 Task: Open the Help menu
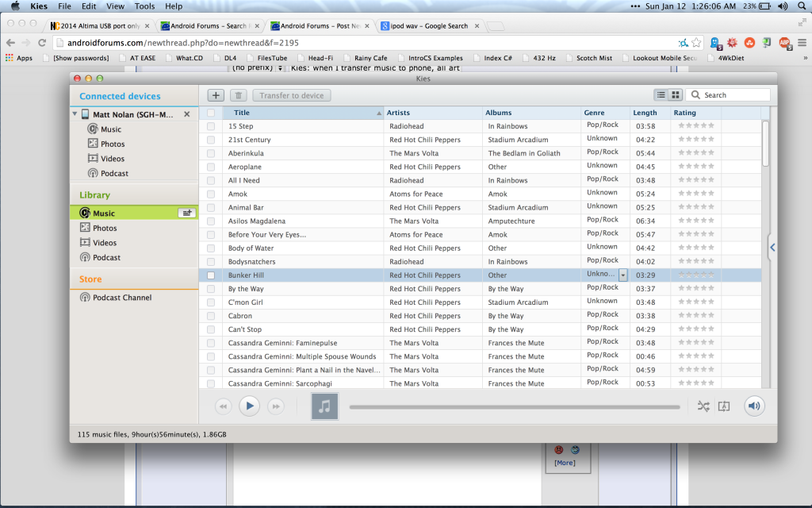coord(174,6)
